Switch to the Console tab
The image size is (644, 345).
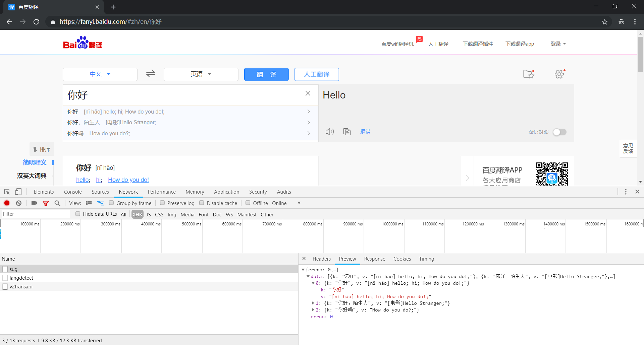tap(73, 192)
